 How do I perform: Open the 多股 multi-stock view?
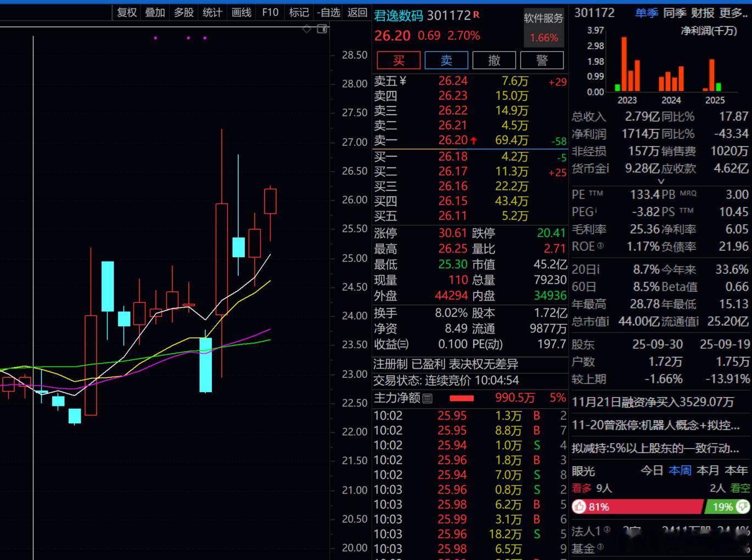click(184, 13)
